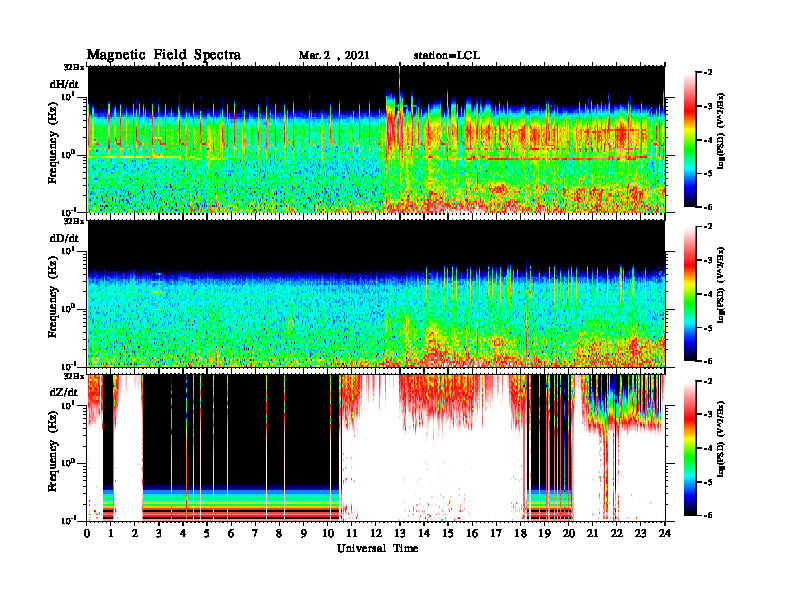Click hour tick label "16" on time axis
792x612 pixels.
[x=472, y=533]
